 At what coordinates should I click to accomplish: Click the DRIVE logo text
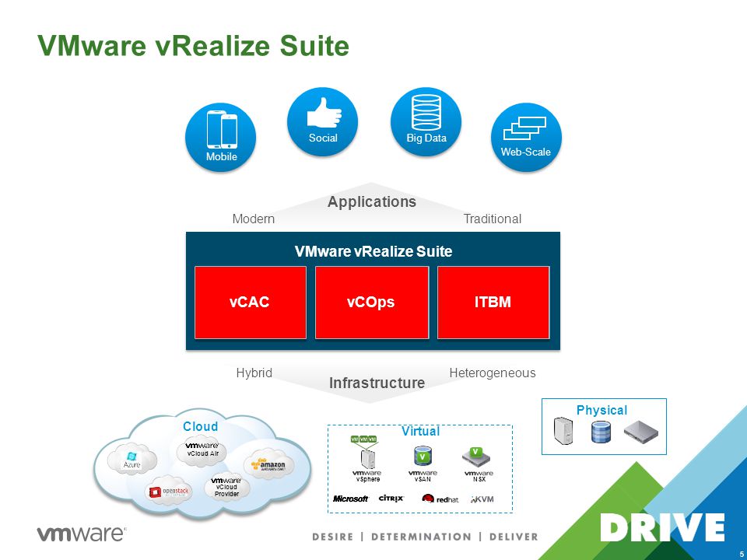click(x=663, y=527)
